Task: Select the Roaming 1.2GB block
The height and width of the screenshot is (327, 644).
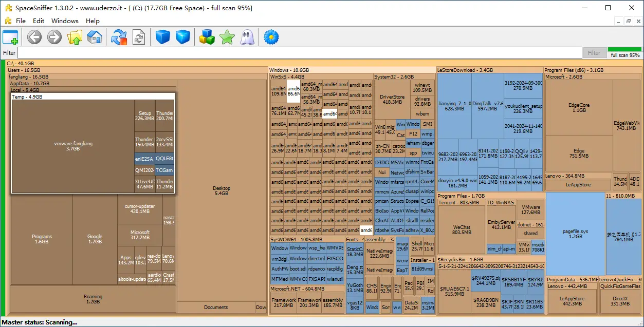Action: pyautogui.click(x=93, y=299)
